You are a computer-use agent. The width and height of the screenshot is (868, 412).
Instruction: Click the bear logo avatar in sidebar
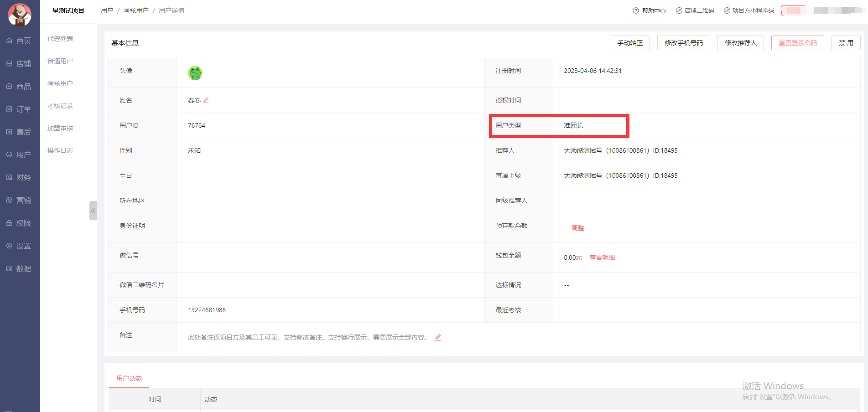pyautogui.click(x=20, y=15)
